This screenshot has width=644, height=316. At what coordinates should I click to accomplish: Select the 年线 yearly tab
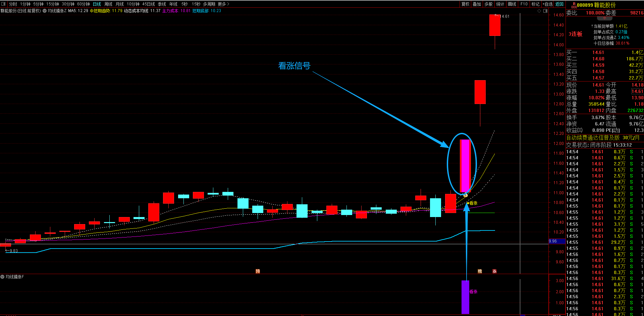click(x=173, y=4)
